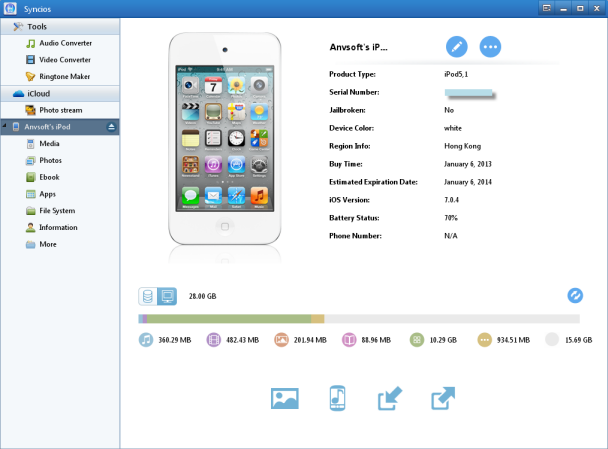Click the blurred serial number value
Viewport: 608px width, 449px height.
tap(468, 92)
